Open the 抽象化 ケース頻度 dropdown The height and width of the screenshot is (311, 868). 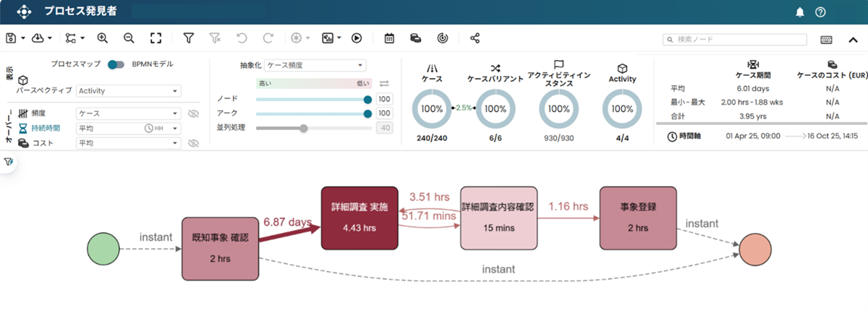[315, 65]
